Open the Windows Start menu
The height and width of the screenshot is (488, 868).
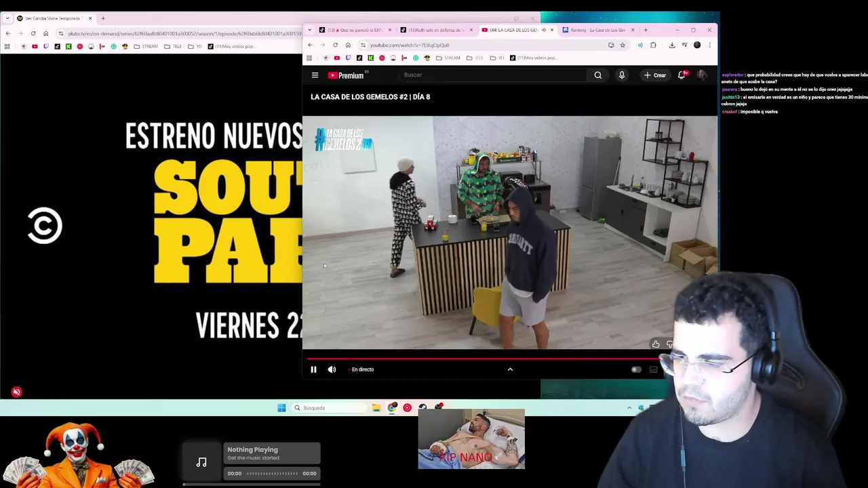click(x=281, y=408)
